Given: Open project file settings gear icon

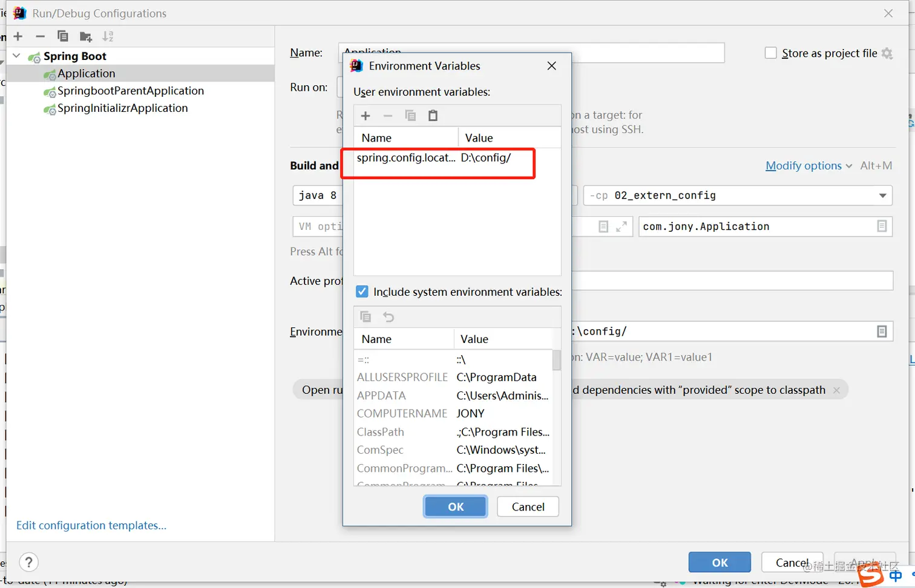Looking at the screenshot, I should tap(887, 53).
